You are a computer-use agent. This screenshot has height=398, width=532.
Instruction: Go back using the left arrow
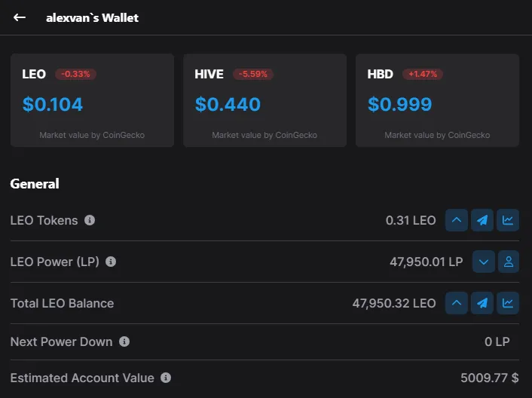tap(20, 17)
